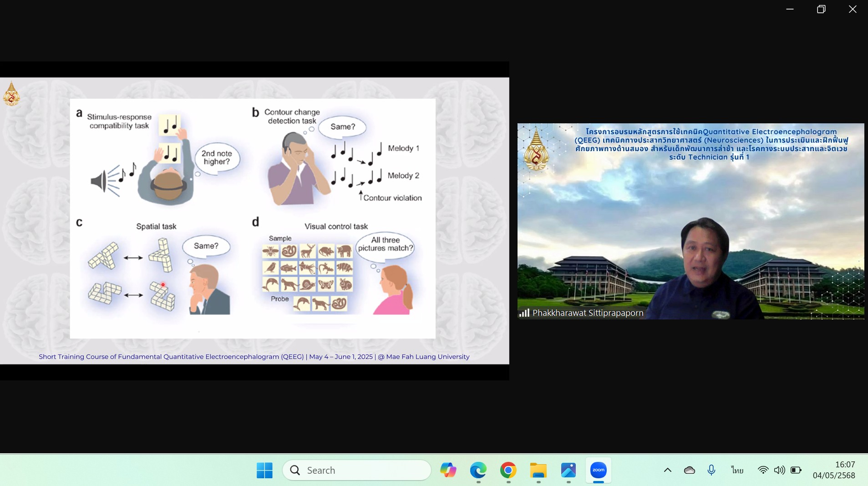Click the Zoom icon in the taskbar
The width and height of the screenshot is (868, 486).
(598, 470)
